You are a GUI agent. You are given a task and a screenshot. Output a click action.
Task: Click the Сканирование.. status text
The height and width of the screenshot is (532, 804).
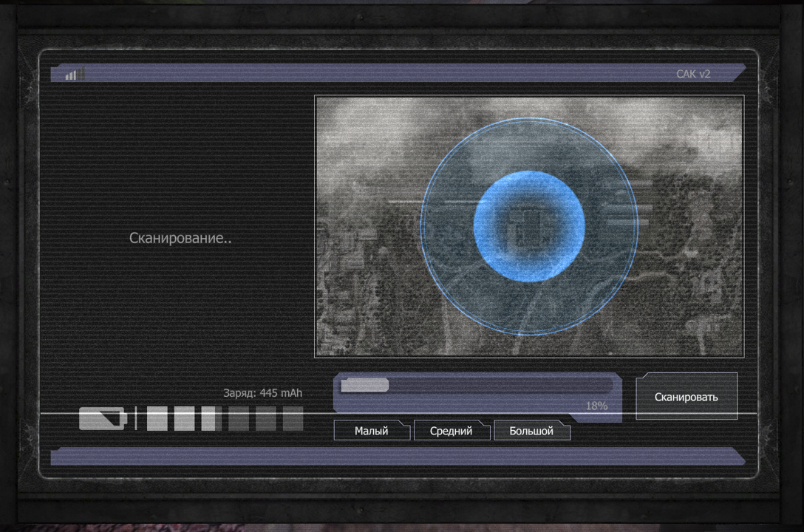[180, 238]
